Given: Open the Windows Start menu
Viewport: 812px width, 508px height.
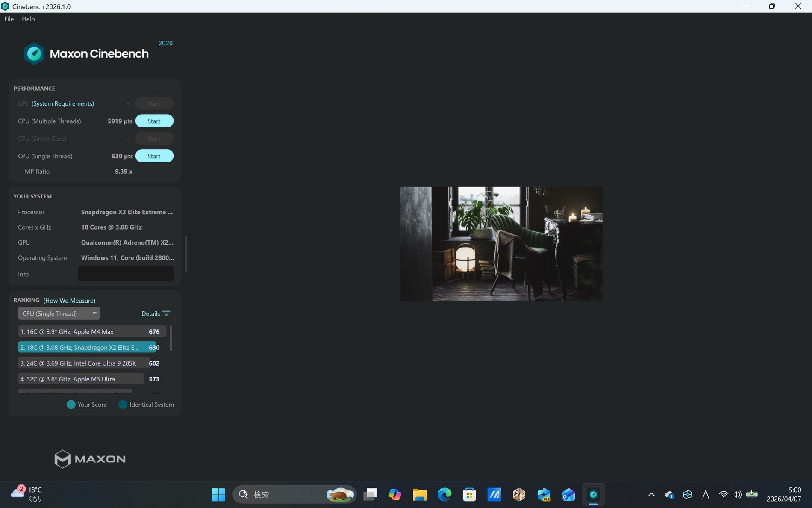Looking at the screenshot, I should pos(218,495).
